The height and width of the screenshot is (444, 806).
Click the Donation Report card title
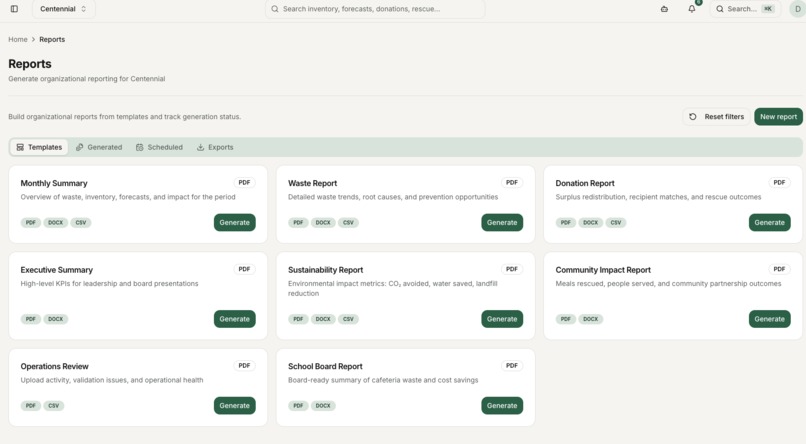[x=585, y=183]
